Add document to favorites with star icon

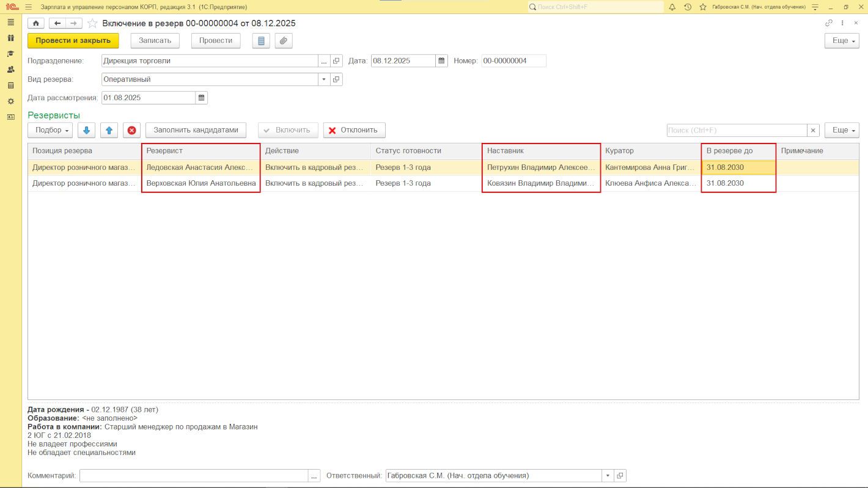tap(92, 23)
